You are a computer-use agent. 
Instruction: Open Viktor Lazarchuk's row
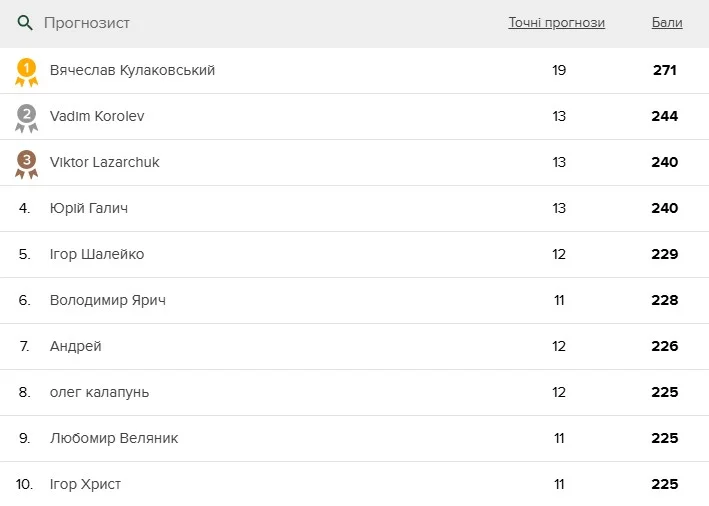point(104,162)
